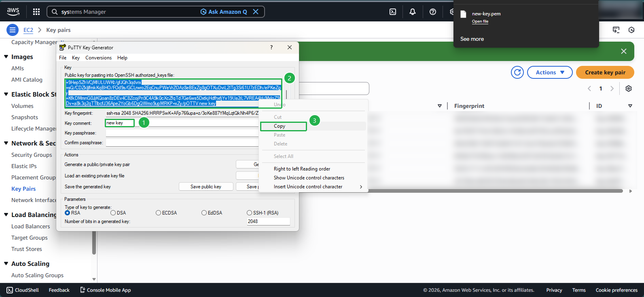Select ECDSA key type

[159, 213]
